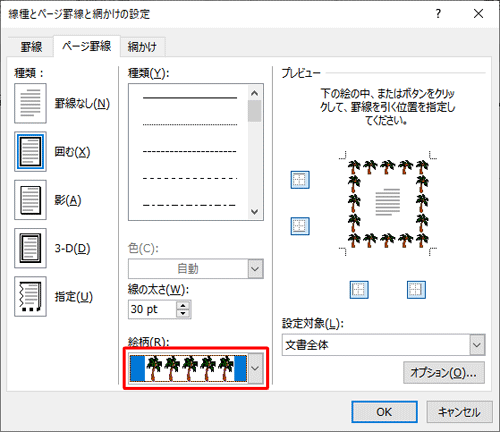Switch to the ページ罫線 tab
Viewport: 500px width, 432px height.
click(87, 46)
